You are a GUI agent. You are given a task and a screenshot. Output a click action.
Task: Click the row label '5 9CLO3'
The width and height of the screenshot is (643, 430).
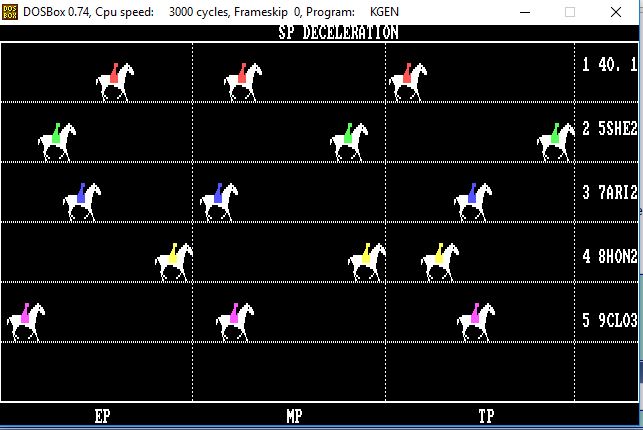610,321
